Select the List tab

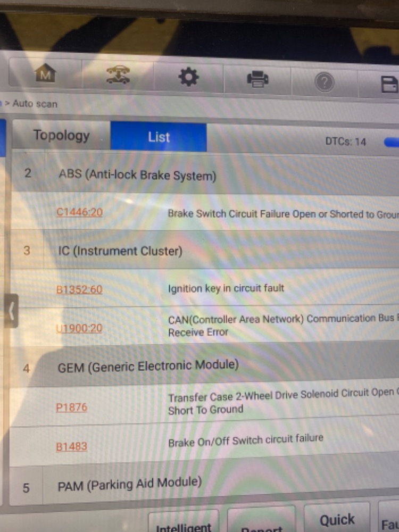click(x=159, y=137)
